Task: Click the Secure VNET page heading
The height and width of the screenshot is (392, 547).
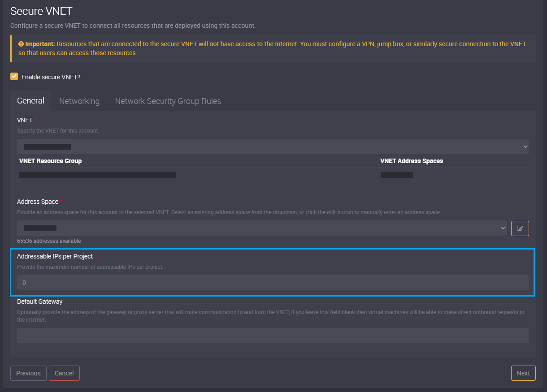Action: click(41, 11)
